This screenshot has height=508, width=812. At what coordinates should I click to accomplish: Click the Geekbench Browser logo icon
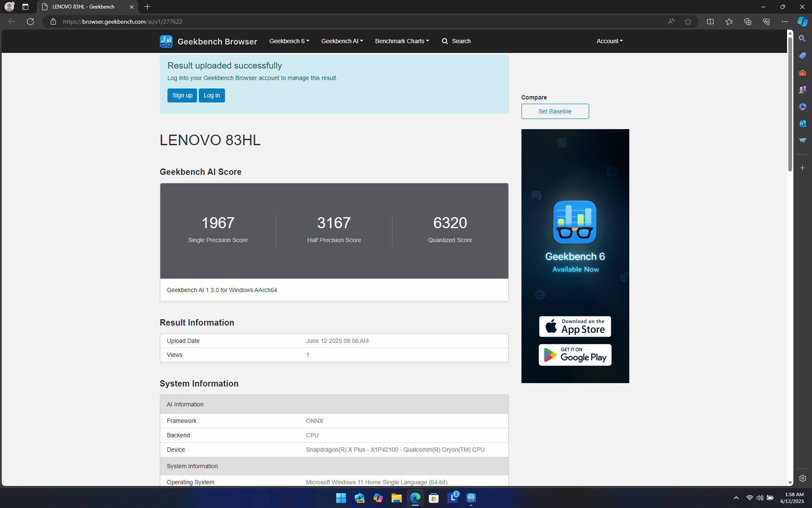click(166, 41)
